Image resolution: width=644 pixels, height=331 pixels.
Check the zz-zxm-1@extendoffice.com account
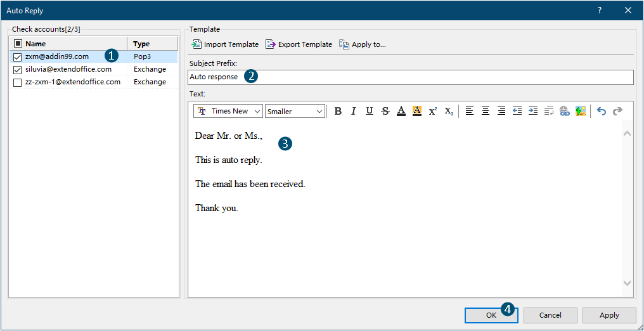18,82
